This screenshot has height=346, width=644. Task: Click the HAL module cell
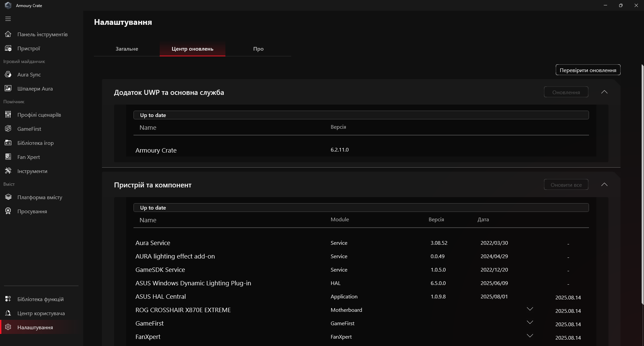335,283
